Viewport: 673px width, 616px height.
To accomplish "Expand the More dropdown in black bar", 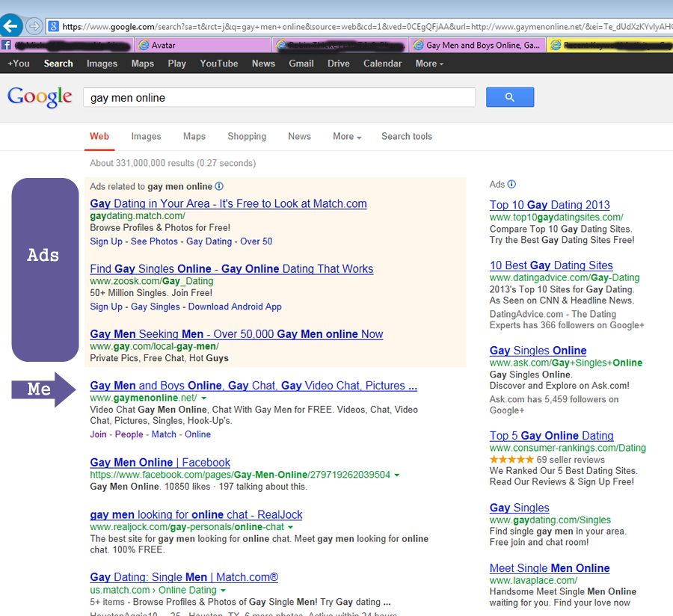I will point(429,64).
